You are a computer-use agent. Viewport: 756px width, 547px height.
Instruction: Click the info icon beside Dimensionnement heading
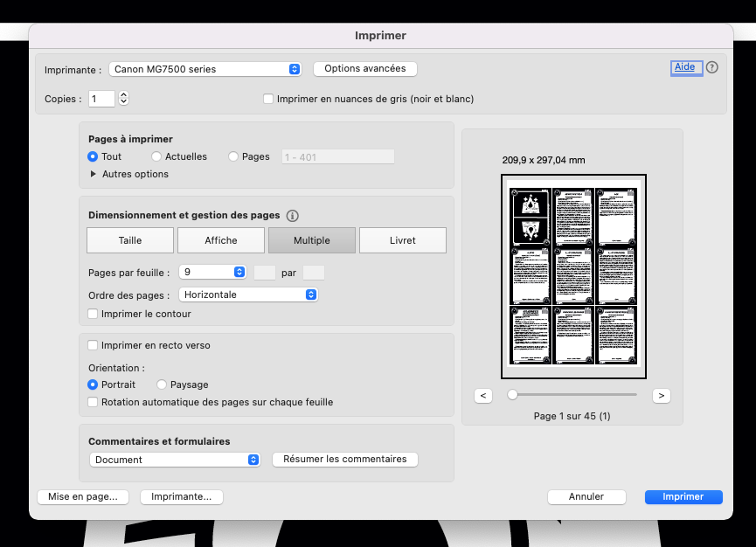pos(293,216)
